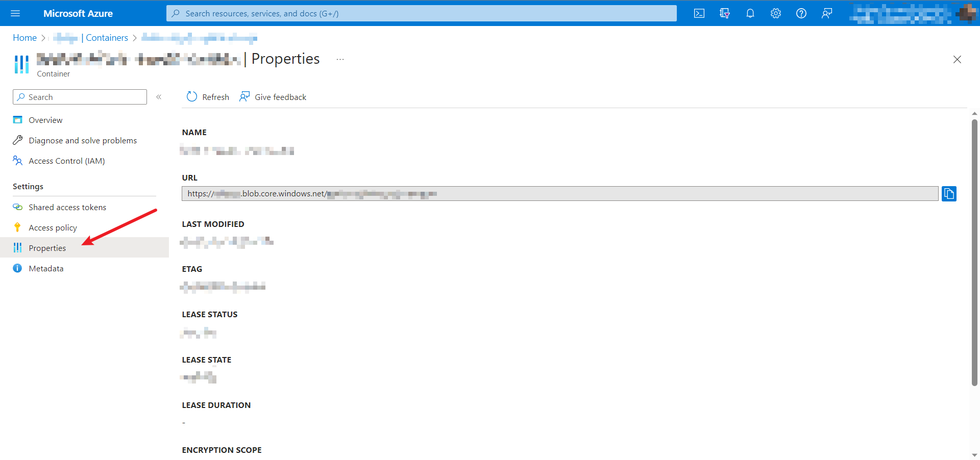
Task: Open Diagnose and solve problems
Action: click(x=83, y=141)
